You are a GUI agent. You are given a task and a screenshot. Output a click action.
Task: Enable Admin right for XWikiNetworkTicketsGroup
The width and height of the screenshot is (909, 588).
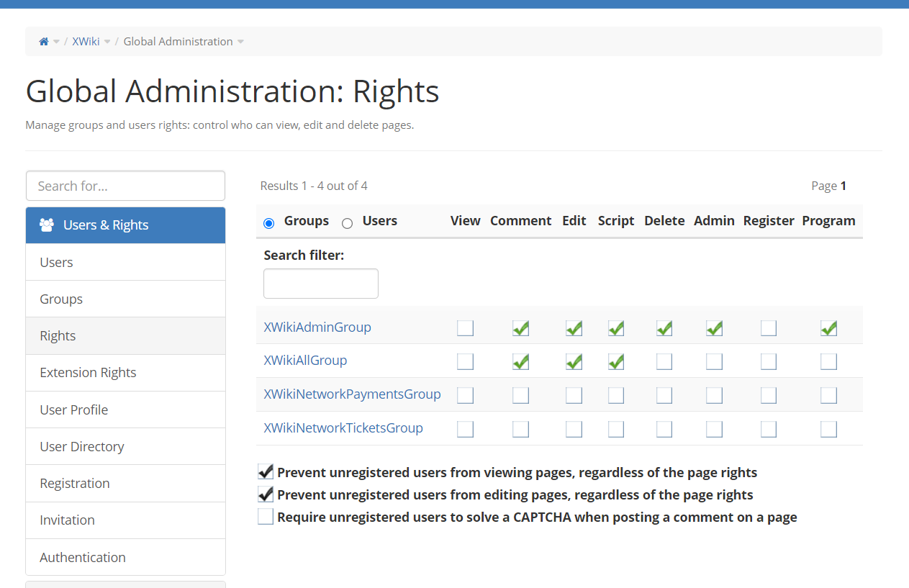coord(714,429)
